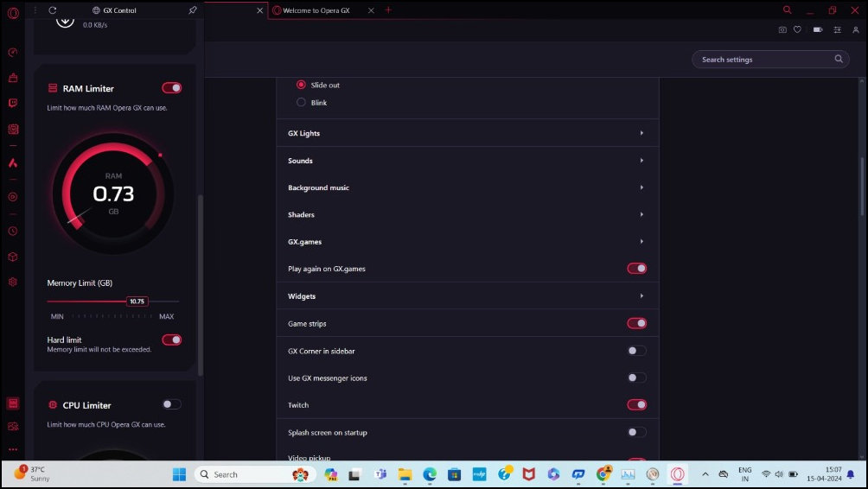Close the current settings tab
868x489 pixels.
pyautogui.click(x=259, y=10)
